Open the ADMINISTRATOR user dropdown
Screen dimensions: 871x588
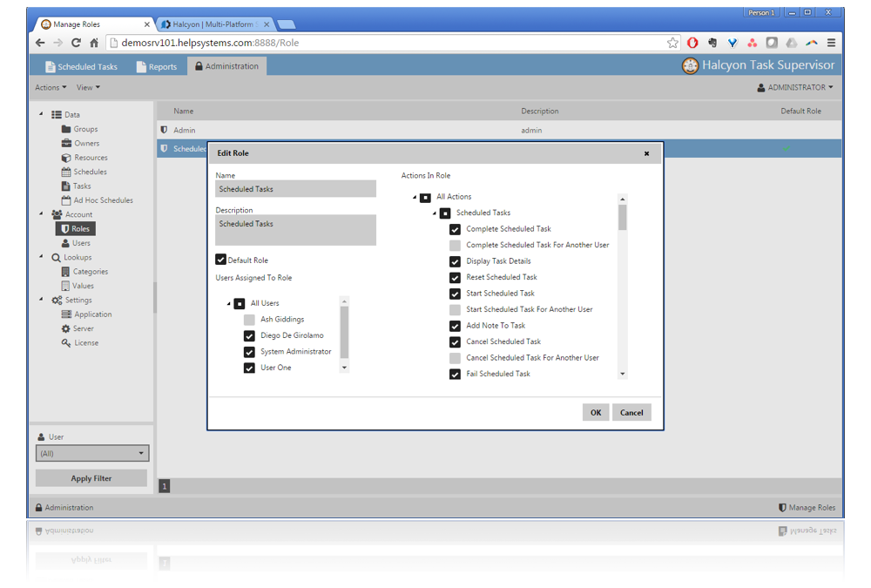click(x=795, y=87)
